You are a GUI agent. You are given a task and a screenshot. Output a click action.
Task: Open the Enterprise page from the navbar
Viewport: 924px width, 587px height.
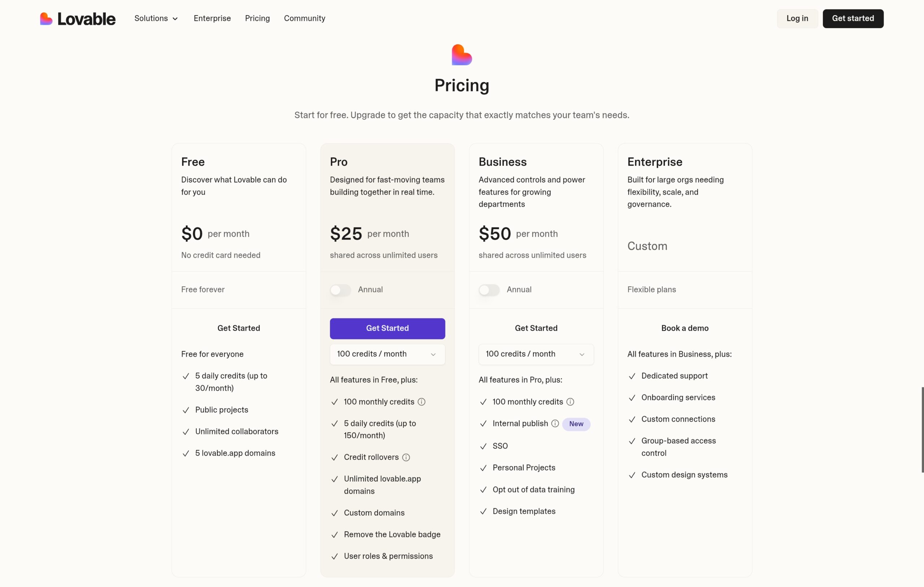(x=212, y=18)
